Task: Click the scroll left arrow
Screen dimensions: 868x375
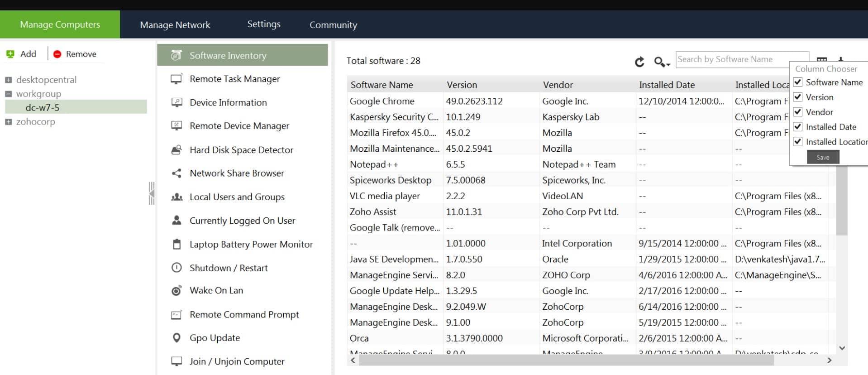Action: 353,361
